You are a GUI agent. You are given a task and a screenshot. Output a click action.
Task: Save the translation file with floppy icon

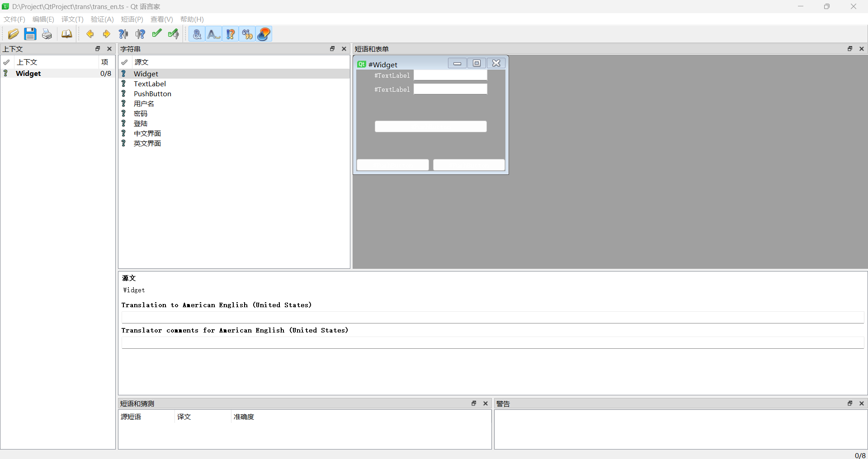30,34
